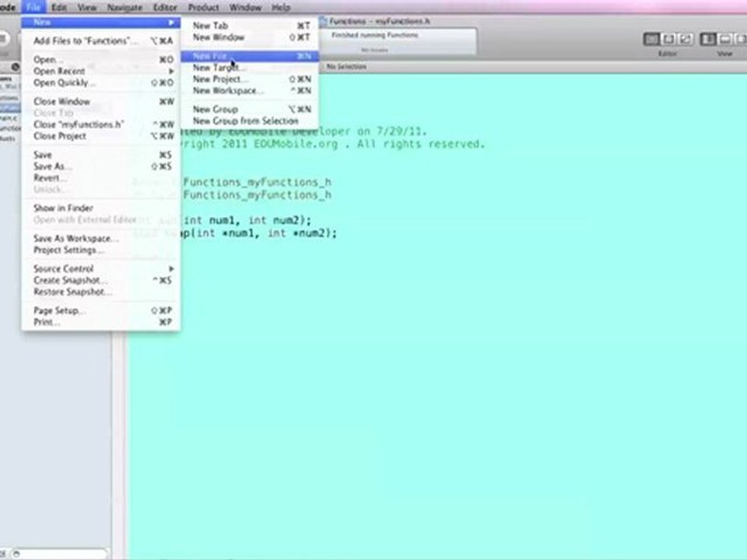The width and height of the screenshot is (747, 560).
Task: Click Open Quickly… menu item
Action: tap(101, 82)
